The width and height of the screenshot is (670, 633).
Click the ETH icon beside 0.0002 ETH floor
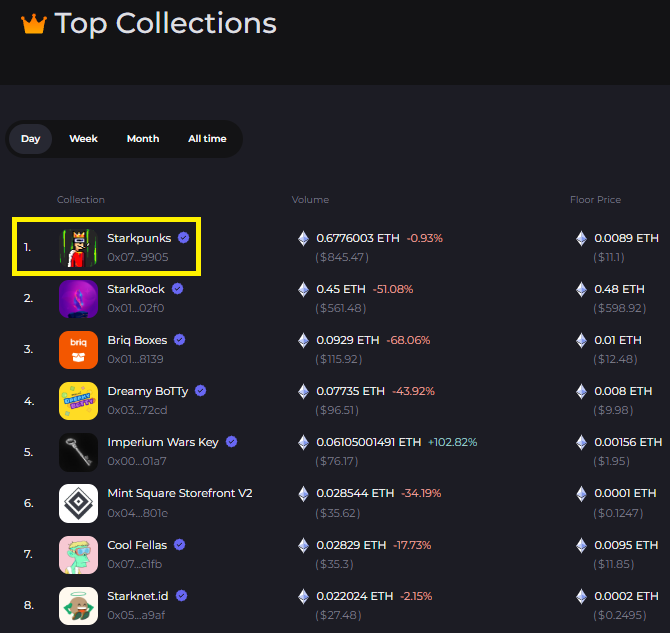pos(582,596)
